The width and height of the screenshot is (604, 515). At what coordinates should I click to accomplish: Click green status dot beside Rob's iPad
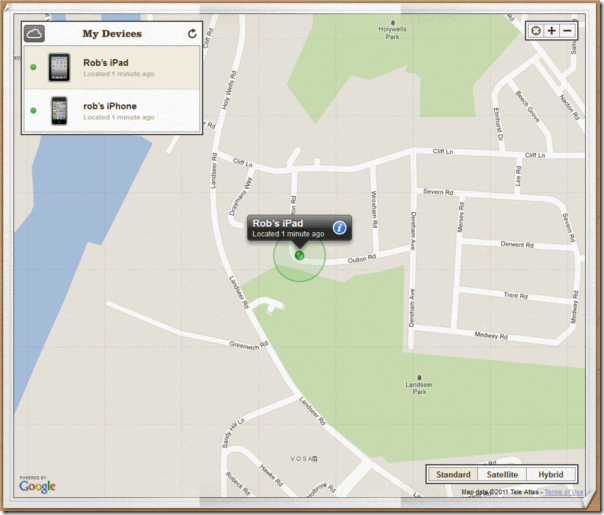(x=34, y=67)
